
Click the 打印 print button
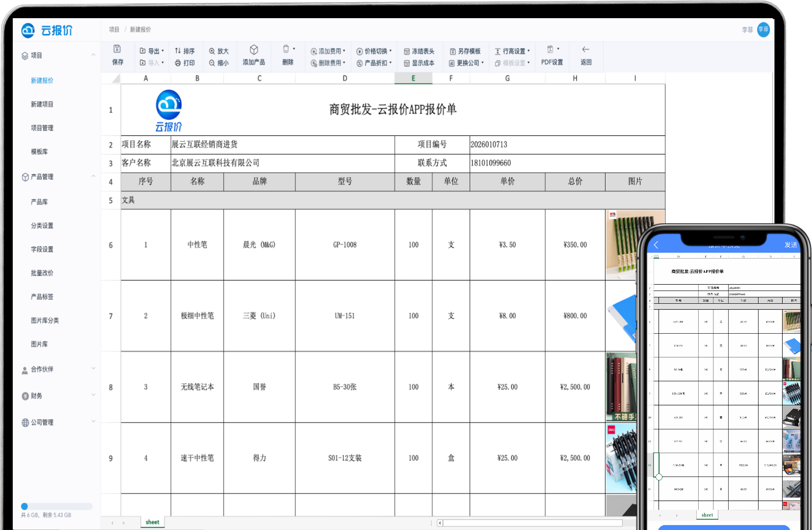pyautogui.click(x=184, y=63)
